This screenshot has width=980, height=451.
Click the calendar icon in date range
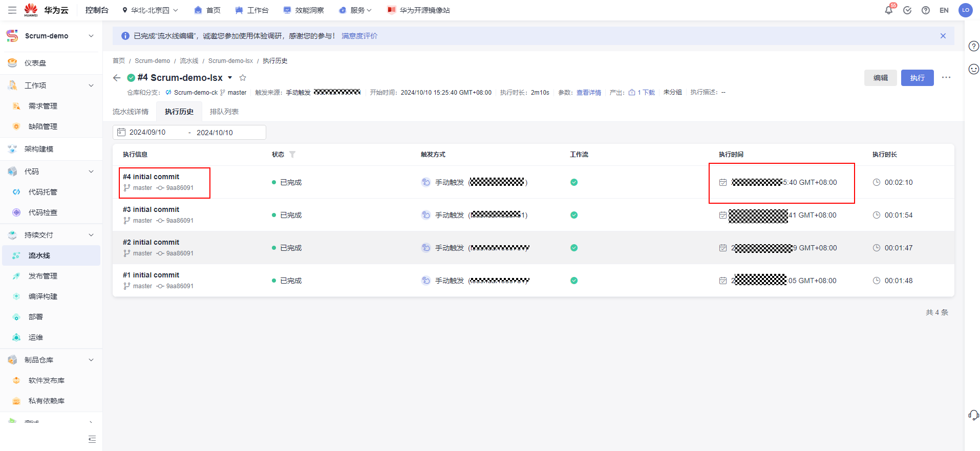(x=121, y=132)
